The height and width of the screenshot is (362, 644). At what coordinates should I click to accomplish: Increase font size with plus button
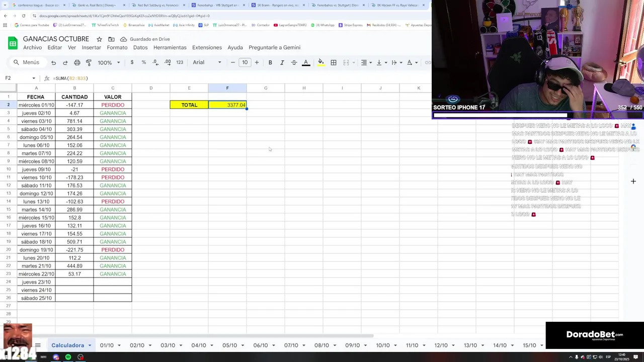(257, 62)
